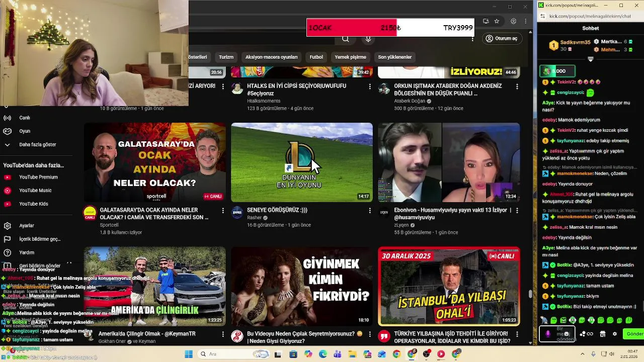Open Oyun gaming section in sidebar
644x362 pixels.
click(24, 131)
